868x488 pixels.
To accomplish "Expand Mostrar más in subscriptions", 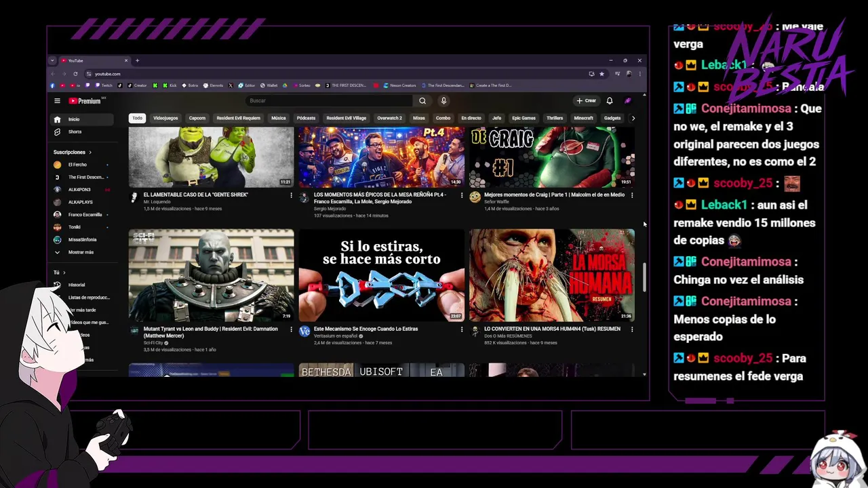I will [x=83, y=252].
